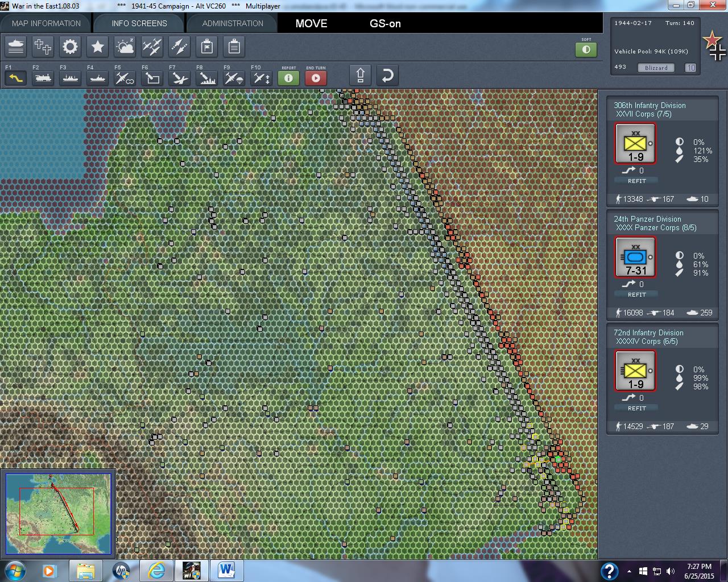Select F5 air recon mode icon
Image resolution: width=728 pixels, height=582 pixels.
[x=125, y=77]
